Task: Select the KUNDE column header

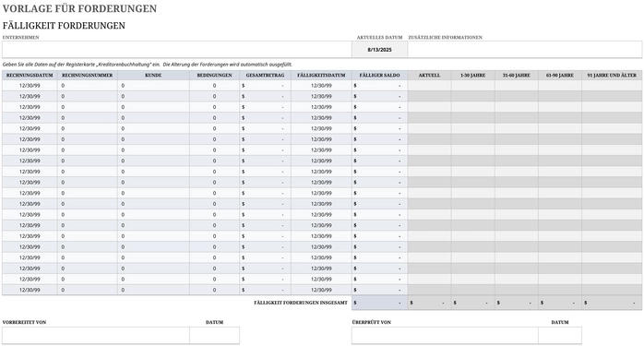Action: coord(153,76)
